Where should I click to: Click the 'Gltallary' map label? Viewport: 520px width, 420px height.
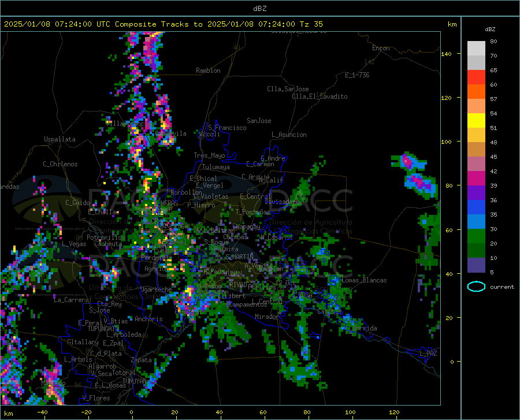click(x=83, y=342)
